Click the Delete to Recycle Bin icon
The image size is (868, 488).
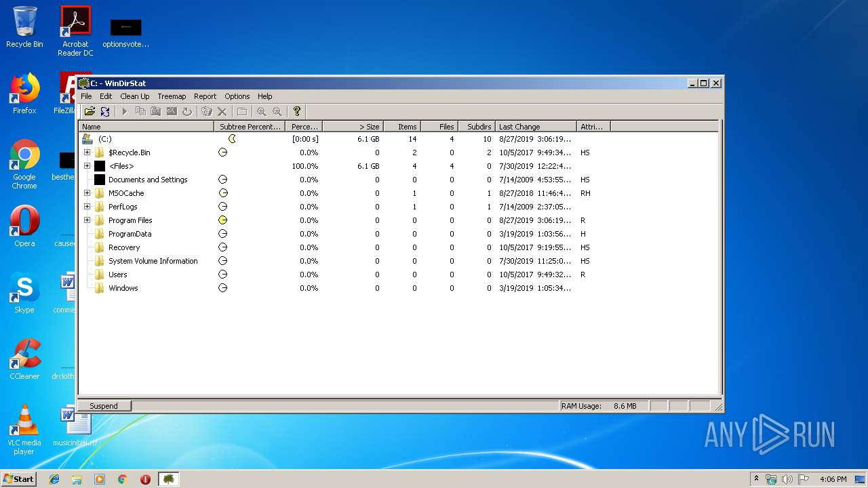point(207,111)
